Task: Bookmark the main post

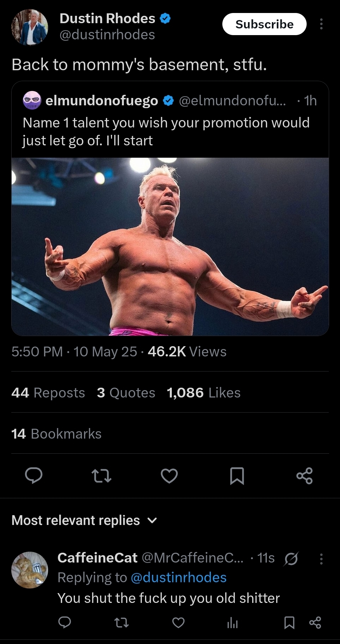Action: pyautogui.click(x=237, y=476)
